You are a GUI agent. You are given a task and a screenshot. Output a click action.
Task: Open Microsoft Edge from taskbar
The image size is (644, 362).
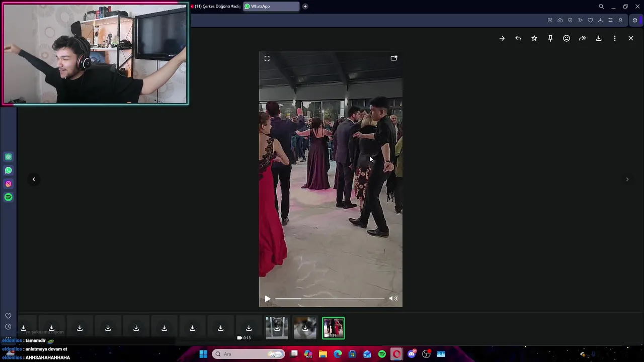click(338, 354)
